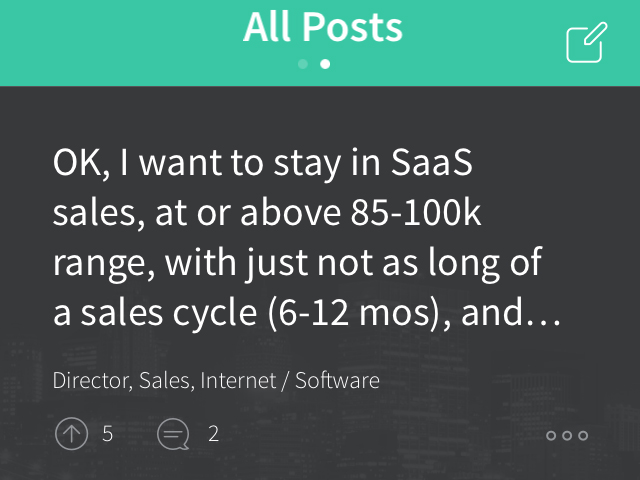
Task: Click 'Director' in the author tag line
Action: pyautogui.click(x=92, y=380)
